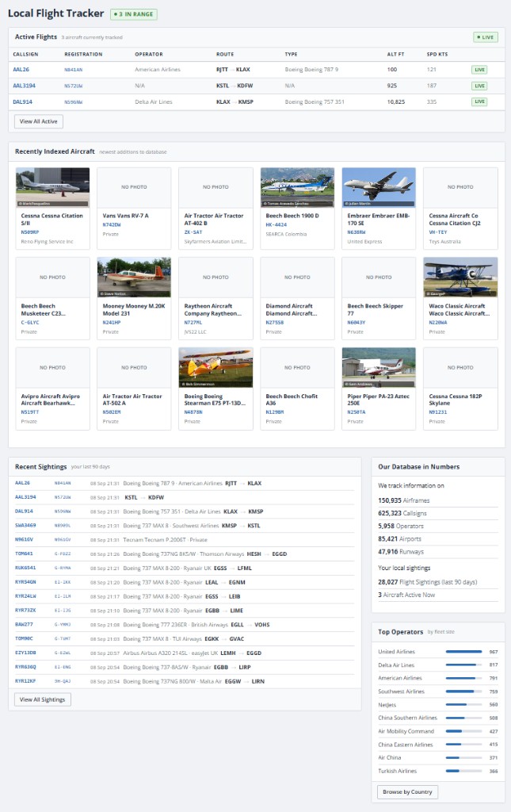Click the Browse by Country button

click(407, 792)
